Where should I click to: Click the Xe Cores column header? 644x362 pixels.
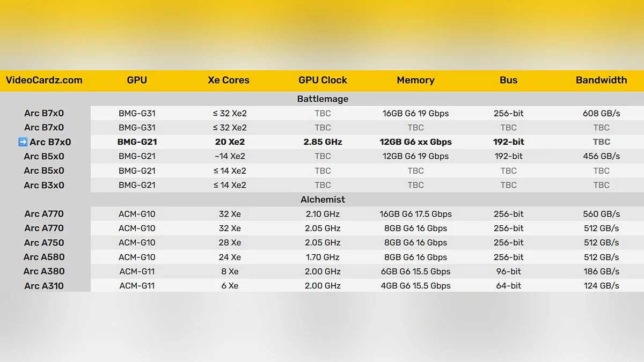tap(229, 80)
